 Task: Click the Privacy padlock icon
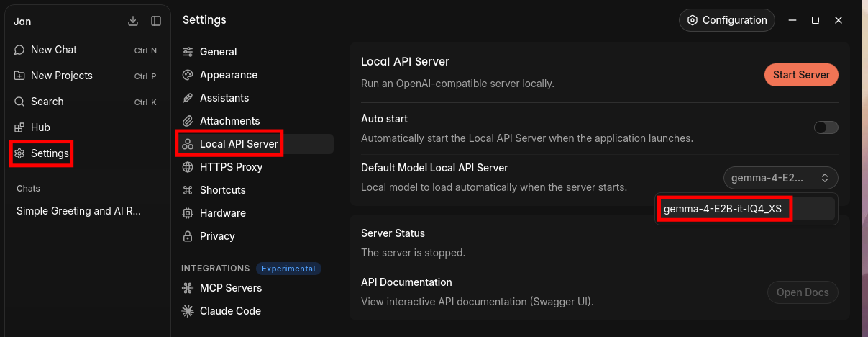click(x=188, y=236)
